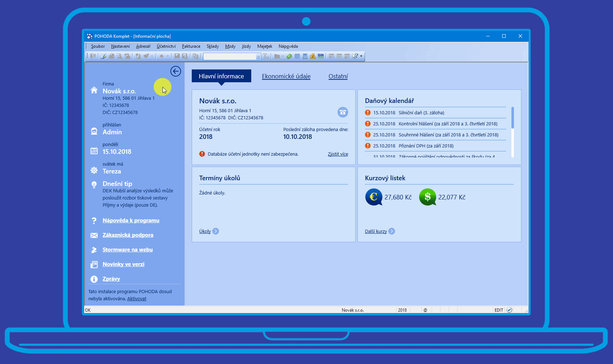Open the Fakturace menu
This screenshot has width=613, height=364.
coord(191,46)
